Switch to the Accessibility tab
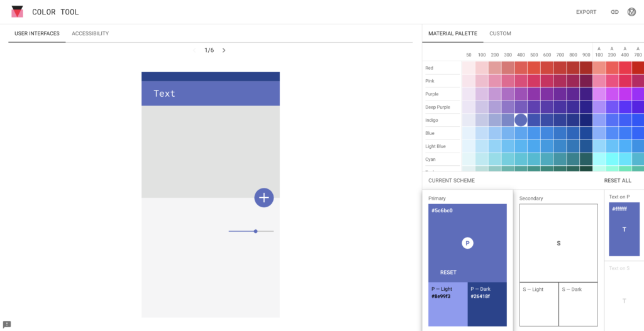The image size is (644, 331). 91,34
